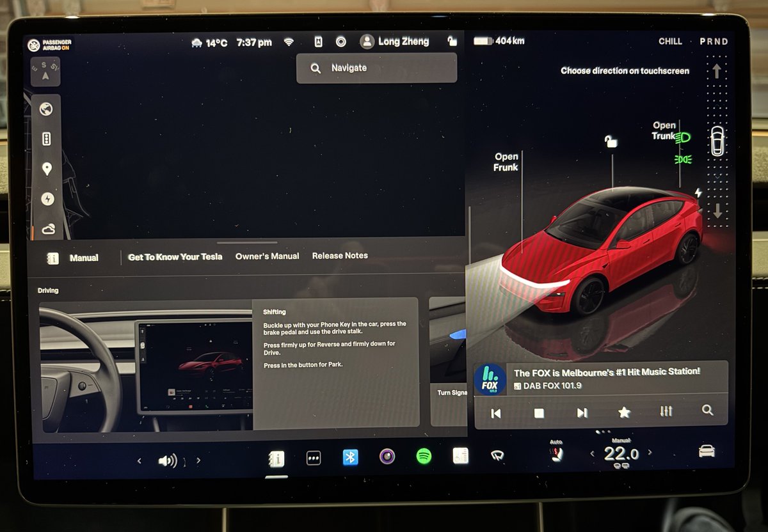This screenshot has width=768, height=532.
Task: Open the purple Camera app
Action: pos(387,457)
